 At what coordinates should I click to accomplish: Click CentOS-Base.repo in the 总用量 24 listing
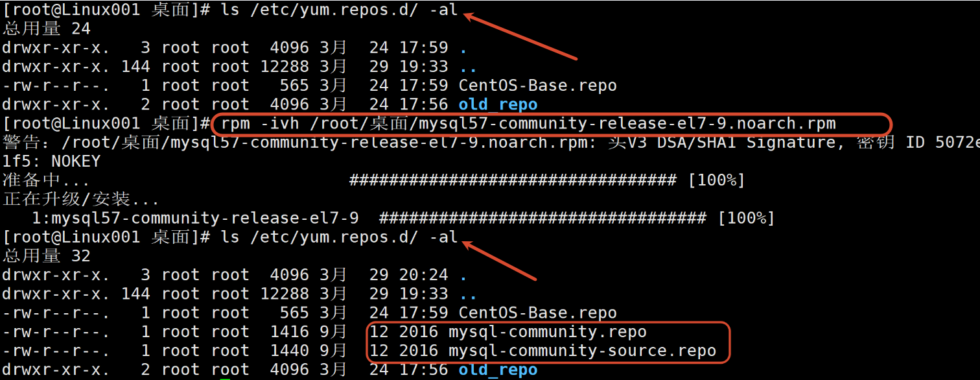coord(538,86)
